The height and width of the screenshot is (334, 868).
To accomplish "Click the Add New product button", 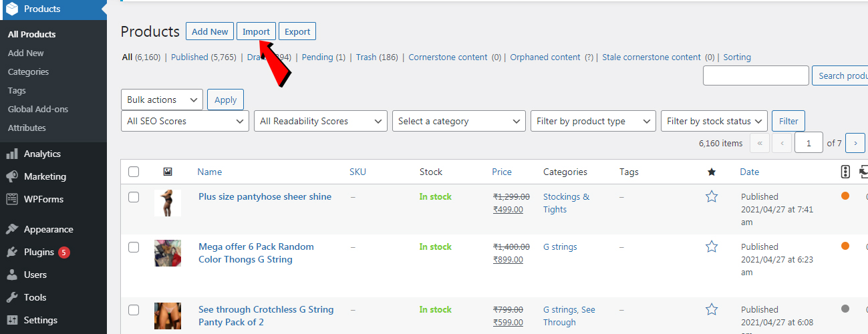I will tap(210, 31).
